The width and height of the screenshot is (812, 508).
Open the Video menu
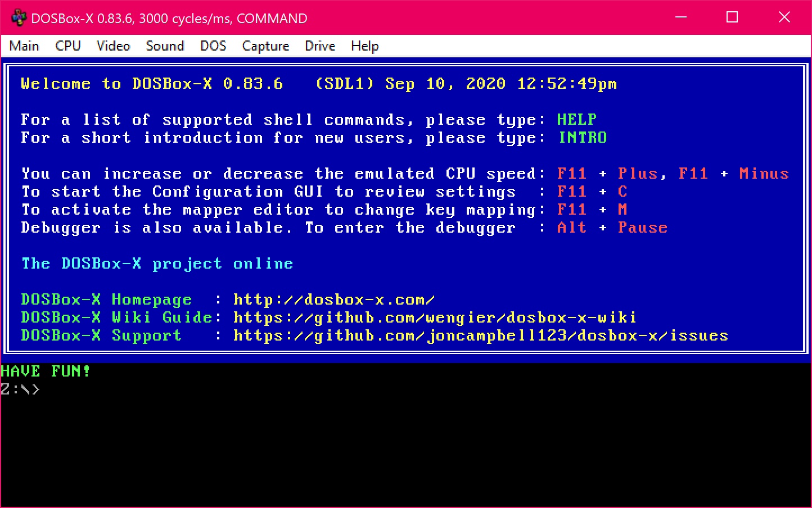[113, 46]
